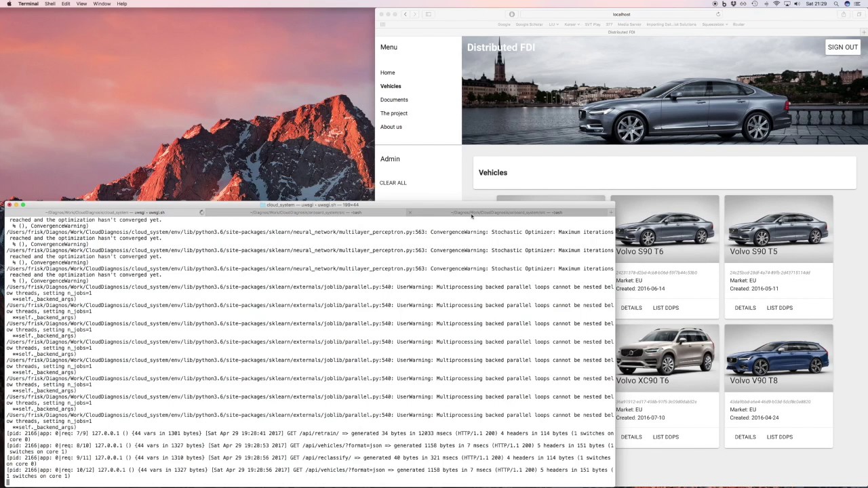Expand the LiU bookmarks folder
Screen dimensions: 868x488
point(553,24)
